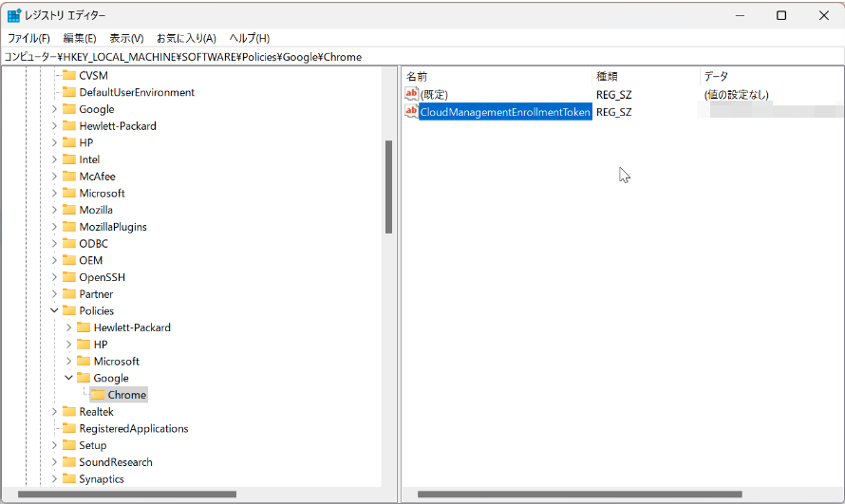Click the (既定) default value string icon
845x504 pixels.
(x=411, y=95)
